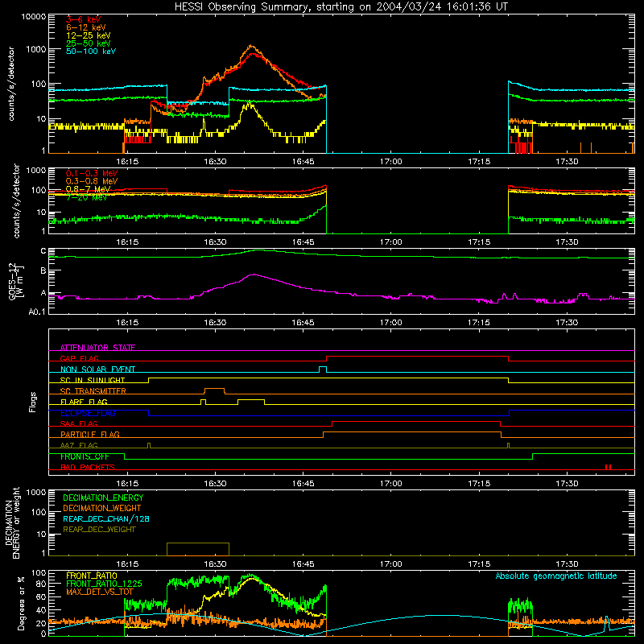This screenshot has height=644, width=644.
Task: Click the Flags panel axis label
Action: [33, 402]
